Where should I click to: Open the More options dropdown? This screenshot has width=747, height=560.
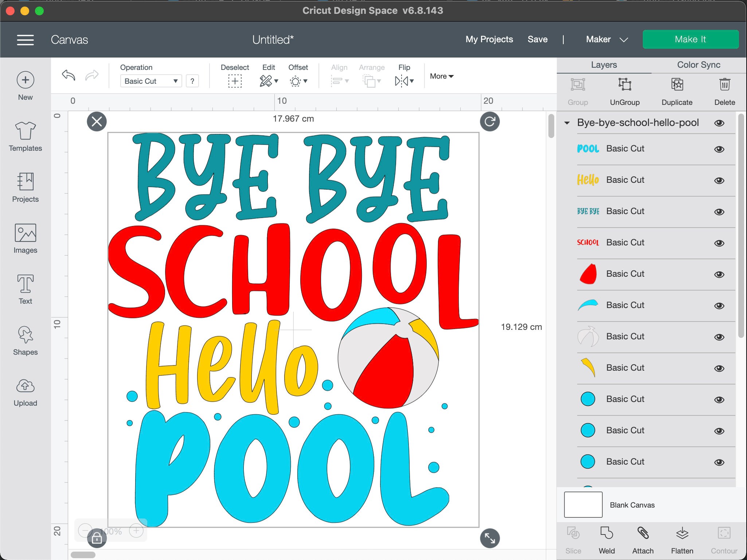441,76
